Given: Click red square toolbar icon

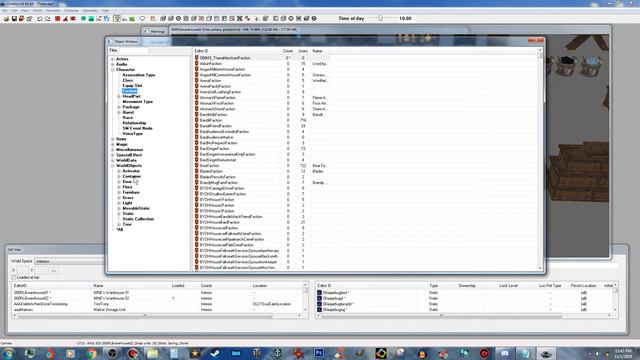Looking at the screenshot, I should point(58,19).
